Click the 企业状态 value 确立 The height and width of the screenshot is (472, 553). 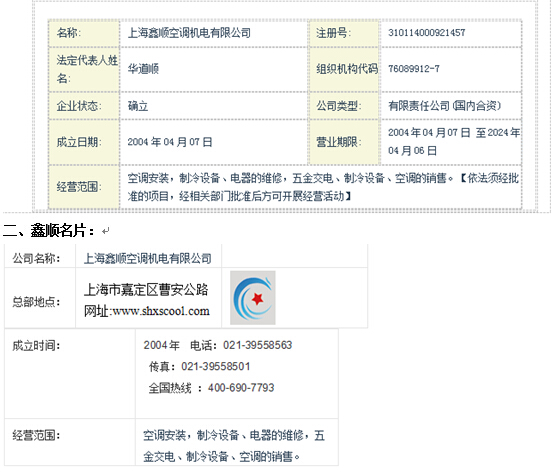(x=138, y=106)
